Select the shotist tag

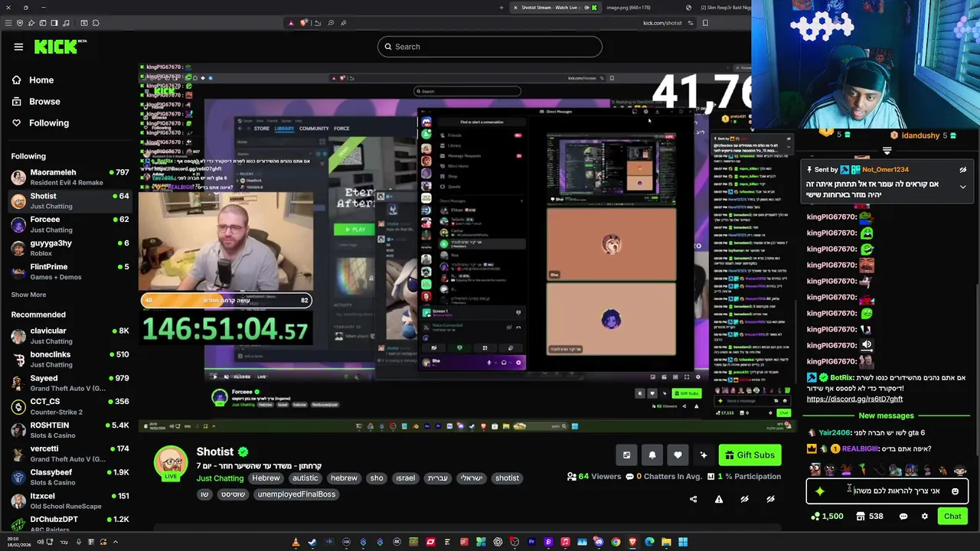(x=507, y=478)
